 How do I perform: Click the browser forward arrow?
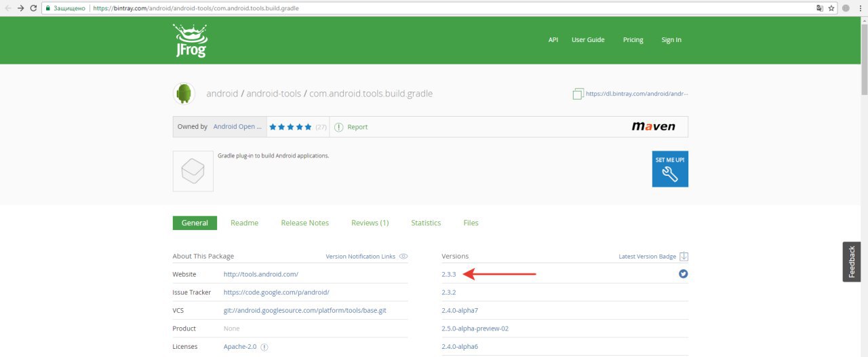pyautogui.click(x=20, y=8)
